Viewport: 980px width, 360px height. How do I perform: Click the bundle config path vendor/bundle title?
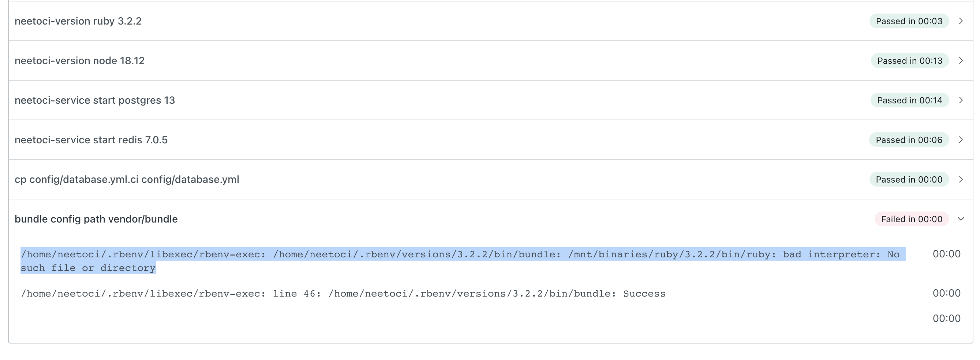[x=96, y=219]
